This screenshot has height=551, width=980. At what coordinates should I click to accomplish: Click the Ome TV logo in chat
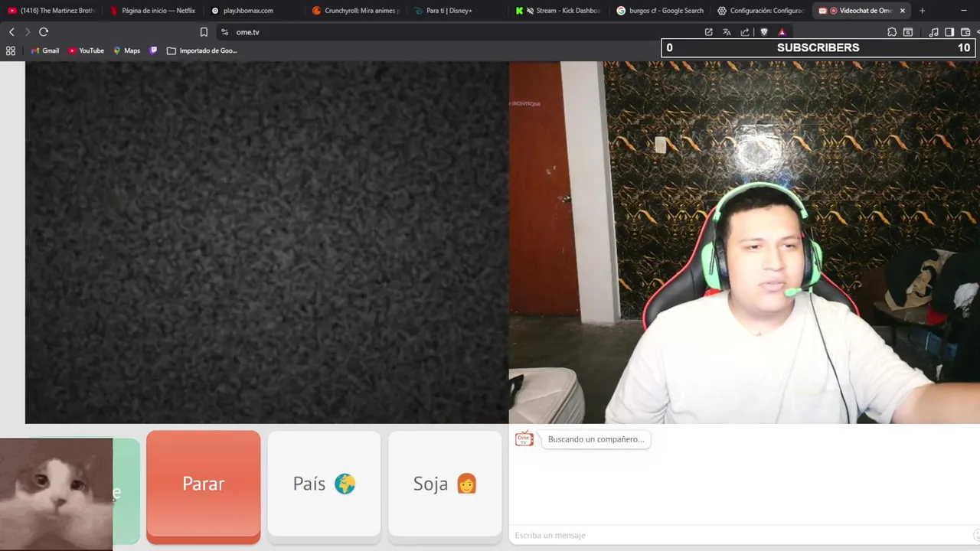524,439
